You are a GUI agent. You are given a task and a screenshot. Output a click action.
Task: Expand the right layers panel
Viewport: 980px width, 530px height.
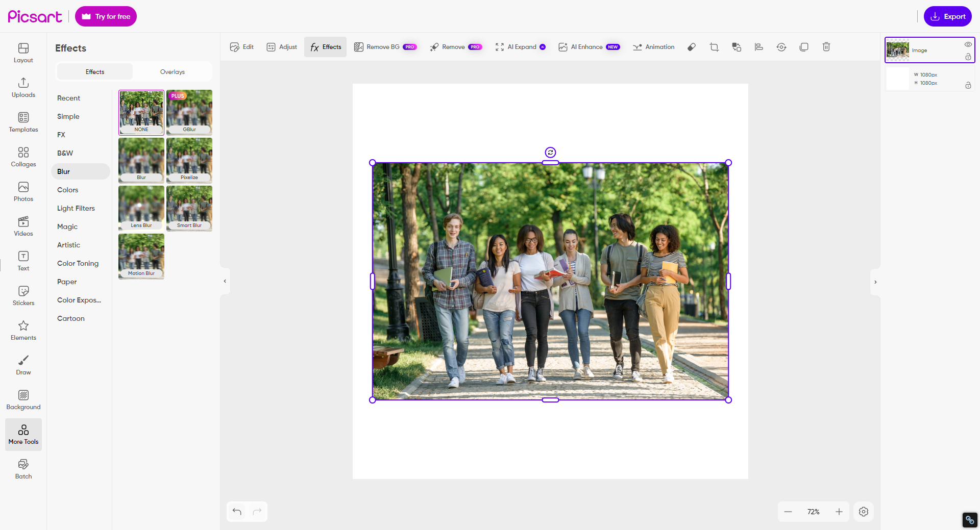click(876, 282)
